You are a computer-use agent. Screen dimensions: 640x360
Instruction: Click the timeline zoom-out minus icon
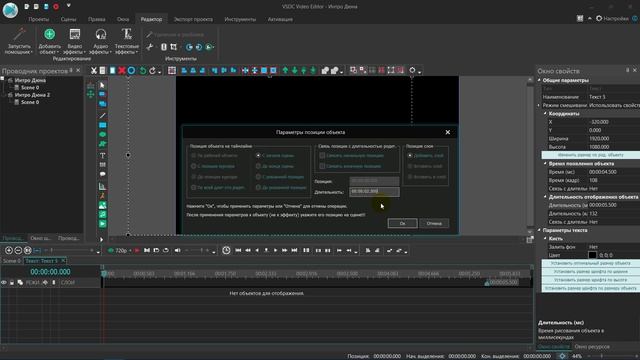click(18, 250)
